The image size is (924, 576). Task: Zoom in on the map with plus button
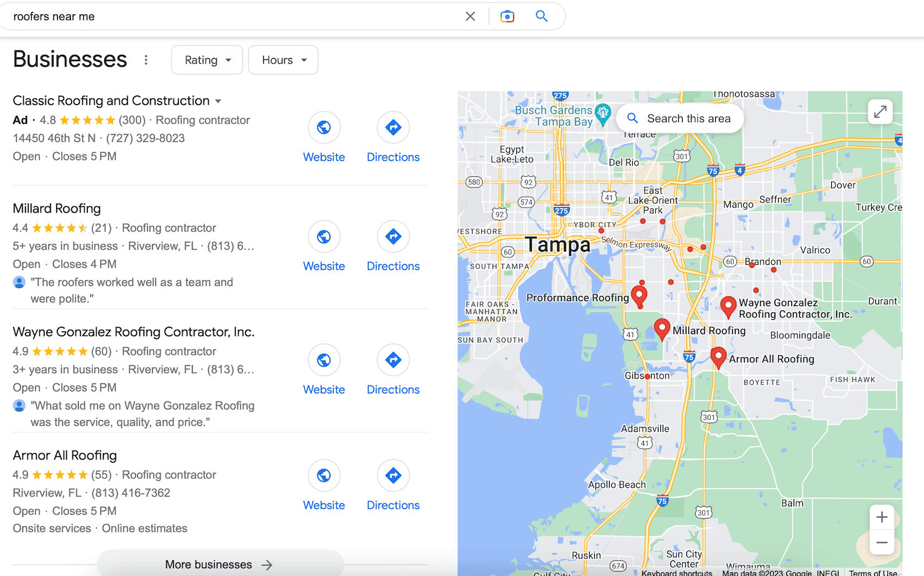[x=882, y=517]
